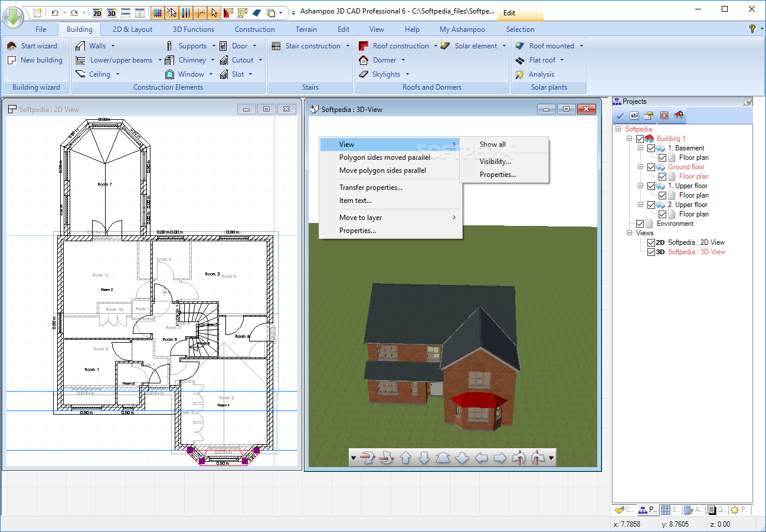
Task: Toggle the Softpedia : 2D View checkbox
Action: (651, 242)
